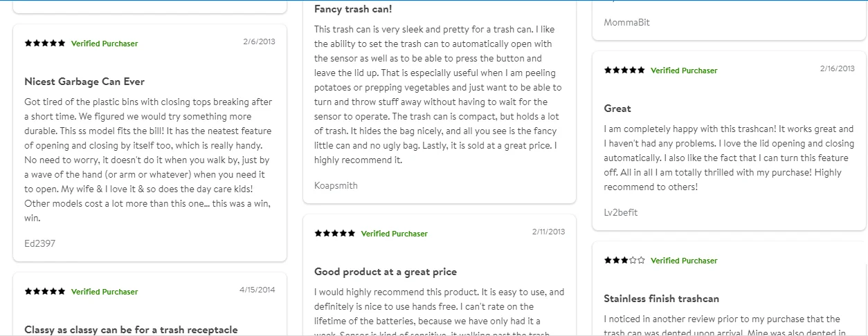This screenshot has width=868, height=336.
Task: Click the Nicest Garbage Can Ever title
Action: (84, 82)
